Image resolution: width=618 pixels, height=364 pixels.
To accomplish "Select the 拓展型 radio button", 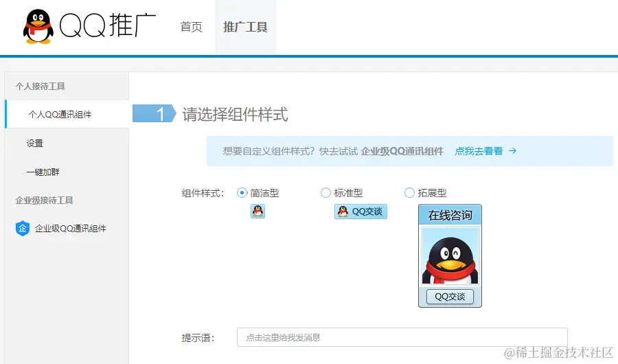I will point(409,193).
